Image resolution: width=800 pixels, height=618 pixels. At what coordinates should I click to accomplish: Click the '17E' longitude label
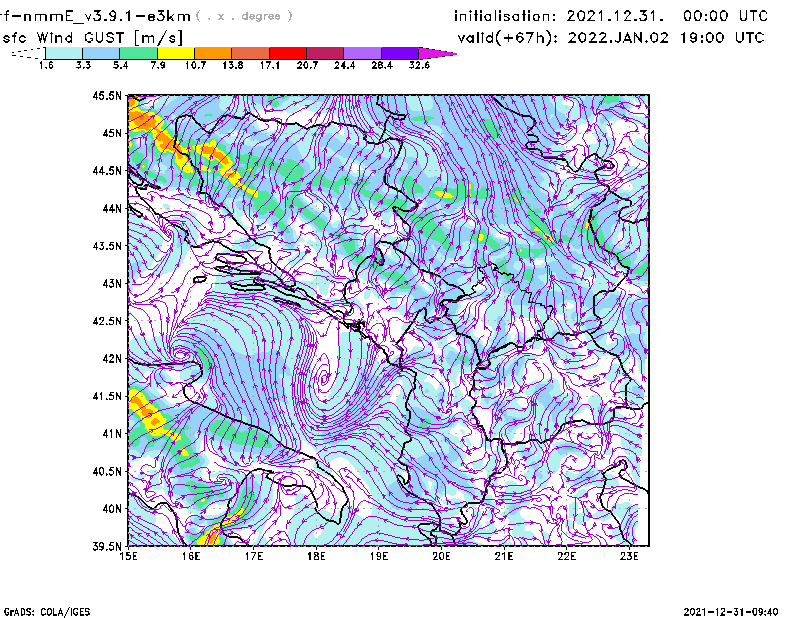[x=254, y=556]
